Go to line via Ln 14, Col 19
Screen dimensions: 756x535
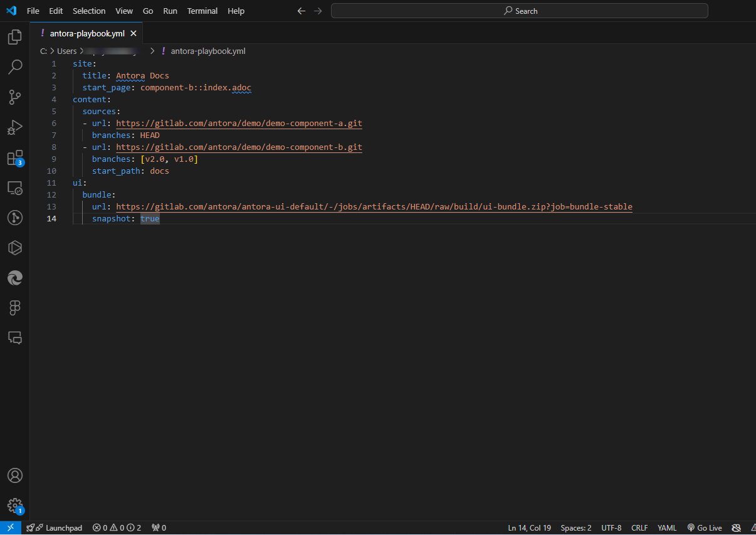(x=530, y=528)
